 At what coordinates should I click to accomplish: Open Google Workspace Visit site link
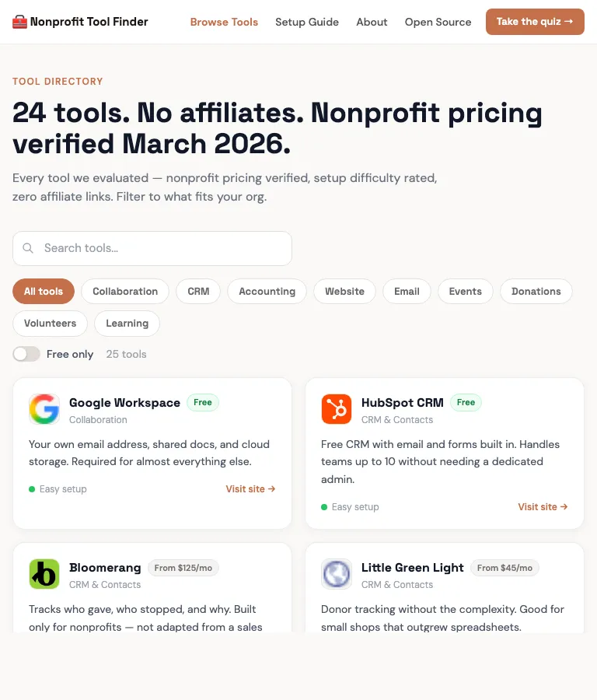tap(250, 489)
